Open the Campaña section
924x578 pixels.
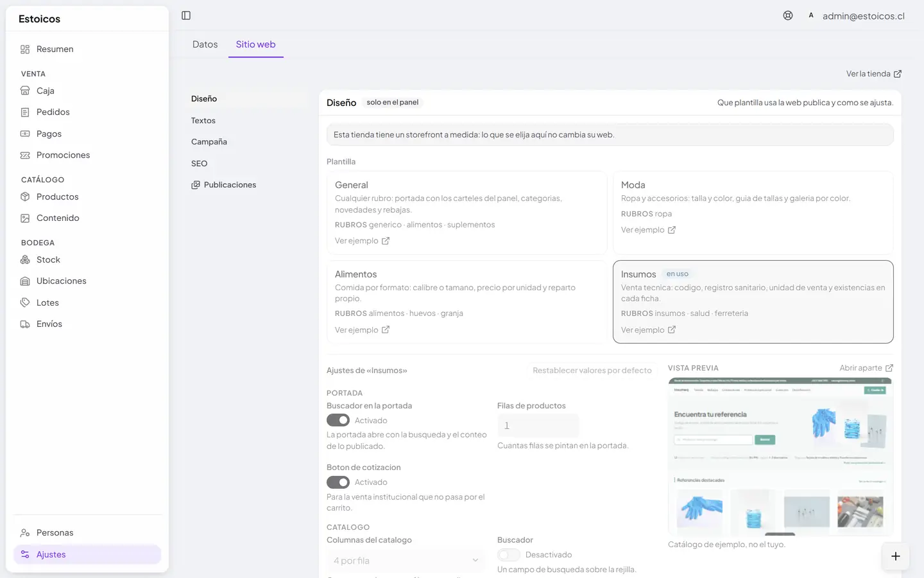pos(209,142)
